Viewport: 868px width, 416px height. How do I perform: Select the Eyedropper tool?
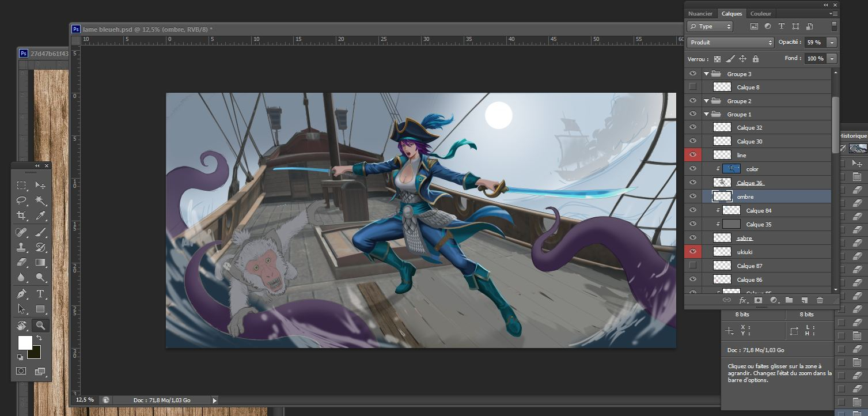coord(40,215)
